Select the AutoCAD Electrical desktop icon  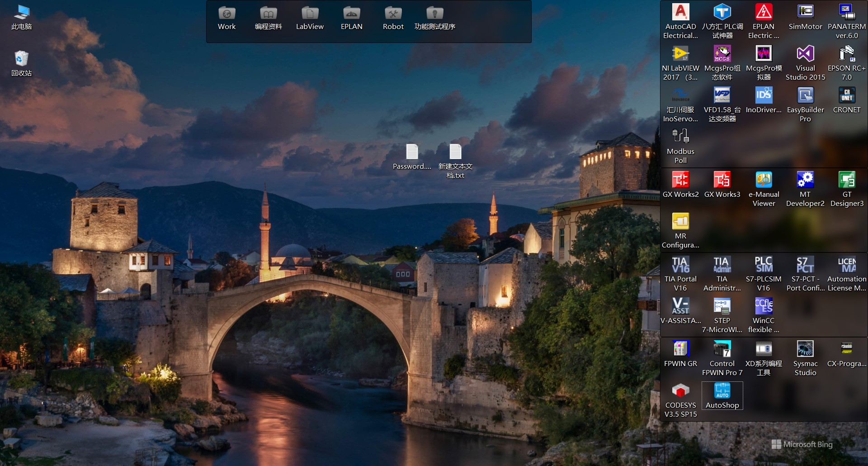[680, 13]
